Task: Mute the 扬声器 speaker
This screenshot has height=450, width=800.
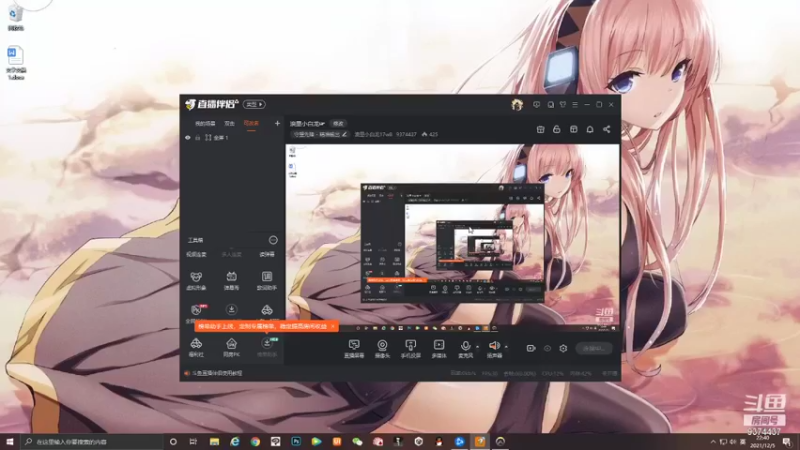Action: pos(494,349)
